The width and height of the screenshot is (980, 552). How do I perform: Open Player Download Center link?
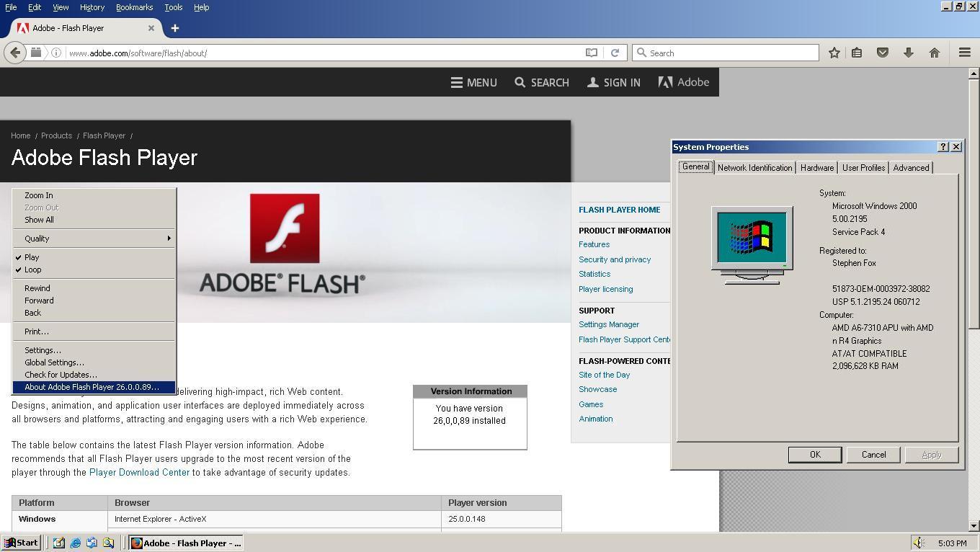click(x=139, y=473)
